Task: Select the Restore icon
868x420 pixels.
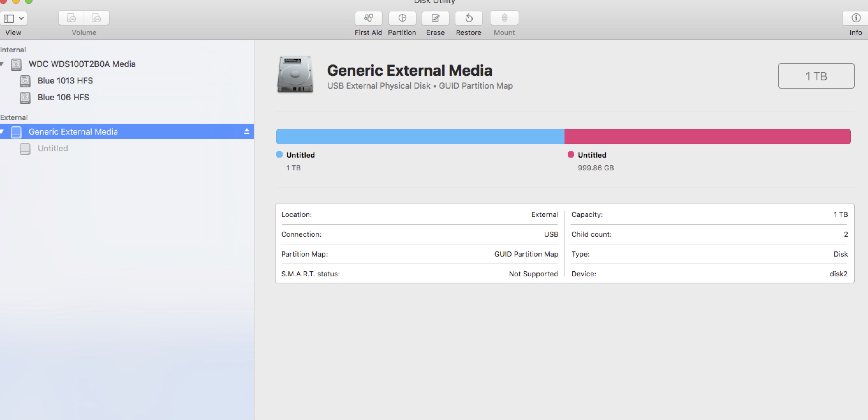Action: [468, 18]
